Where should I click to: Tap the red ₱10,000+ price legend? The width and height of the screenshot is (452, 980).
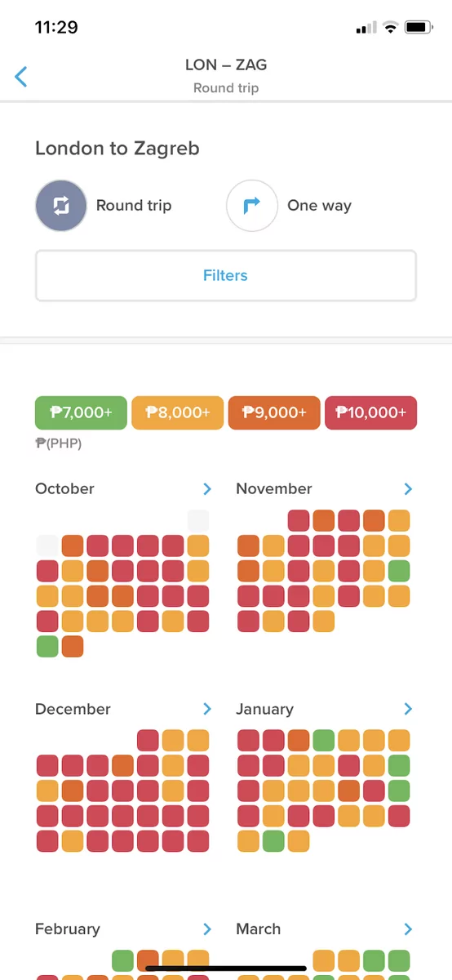tap(370, 412)
